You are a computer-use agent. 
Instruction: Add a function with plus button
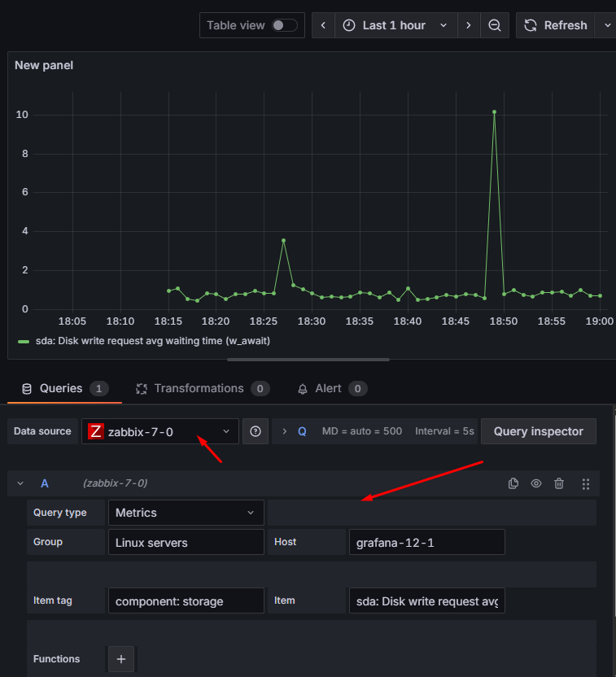(x=121, y=659)
